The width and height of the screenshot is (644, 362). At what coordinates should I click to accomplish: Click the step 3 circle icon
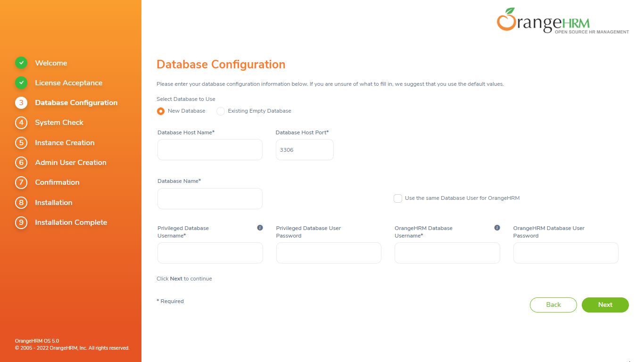[x=21, y=103]
